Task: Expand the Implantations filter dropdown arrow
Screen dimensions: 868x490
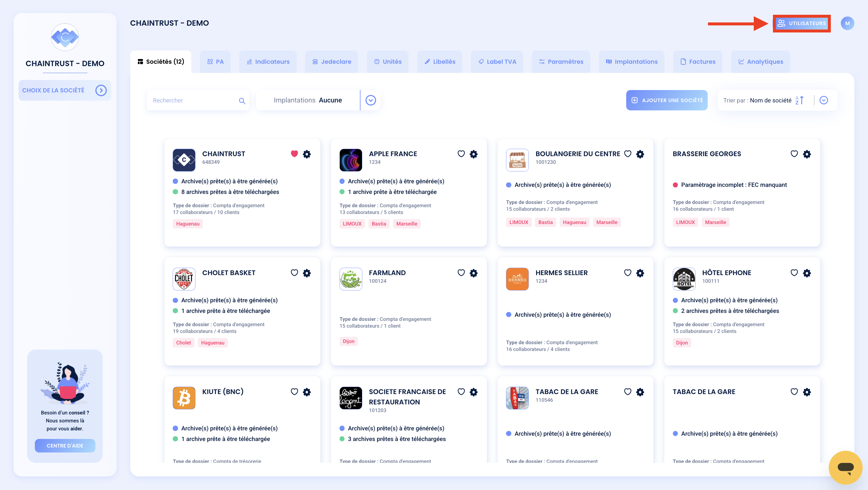Action: [371, 100]
